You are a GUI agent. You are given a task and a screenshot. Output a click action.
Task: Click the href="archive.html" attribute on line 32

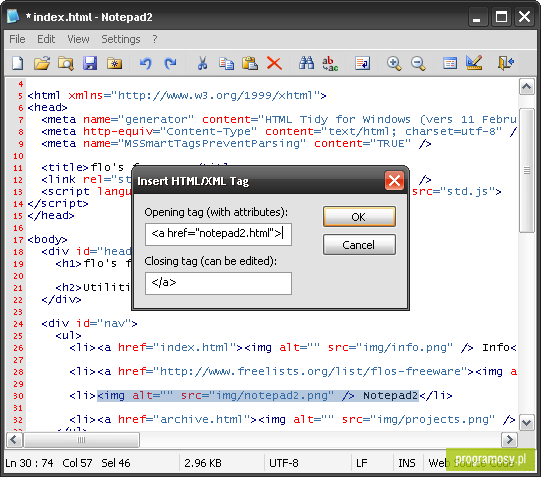(184, 419)
